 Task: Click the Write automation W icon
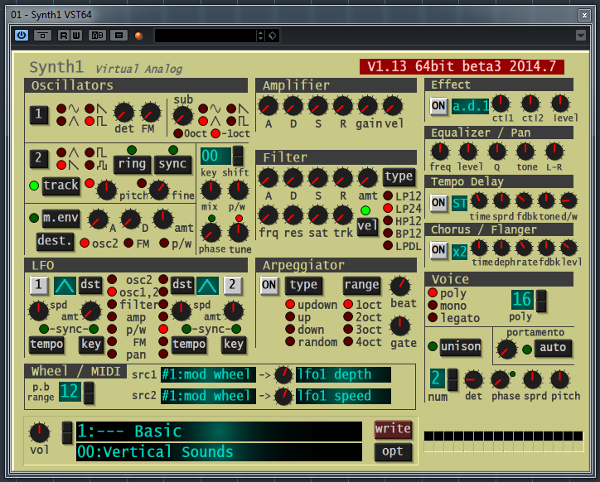pyautogui.click(x=76, y=36)
